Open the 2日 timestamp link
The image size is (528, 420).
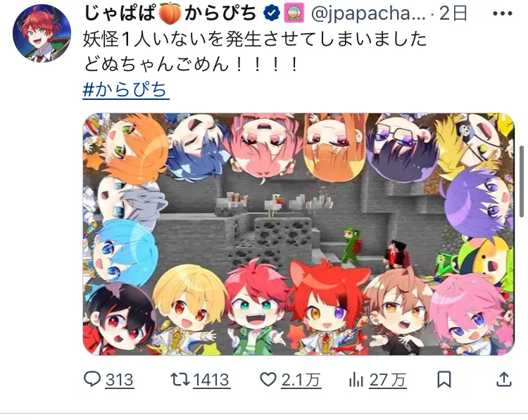click(x=453, y=14)
